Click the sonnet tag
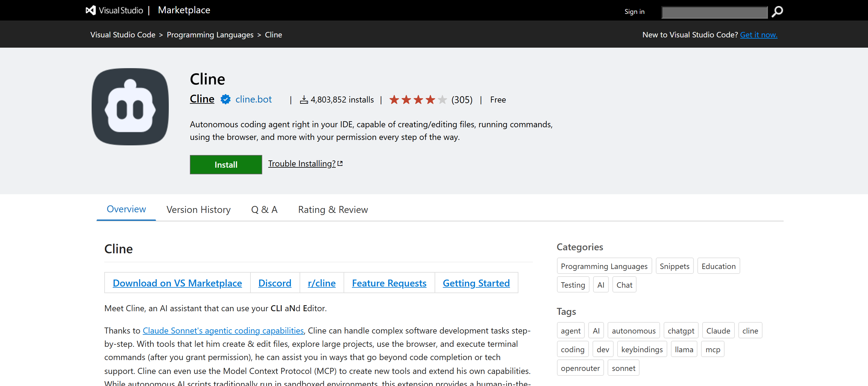 [623, 368]
